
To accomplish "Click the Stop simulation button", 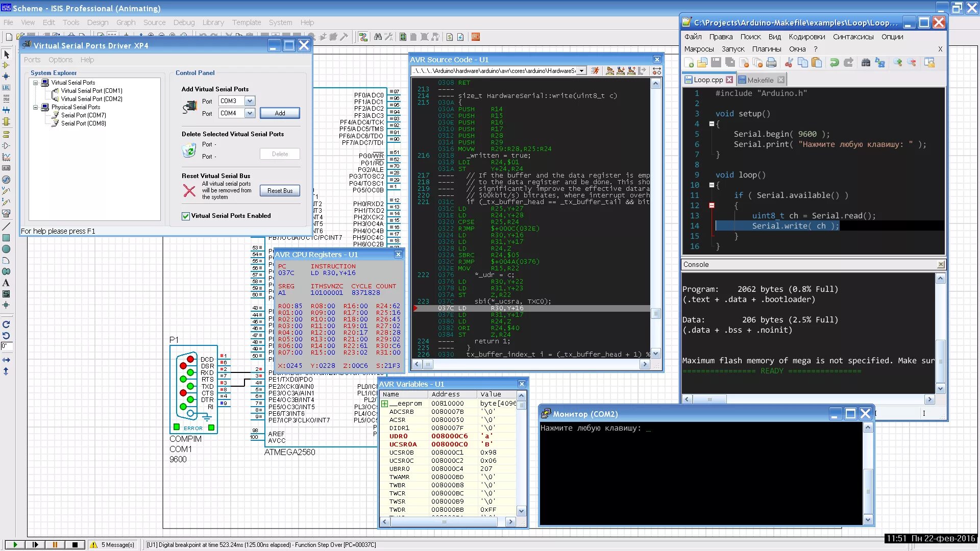I will [x=75, y=545].
